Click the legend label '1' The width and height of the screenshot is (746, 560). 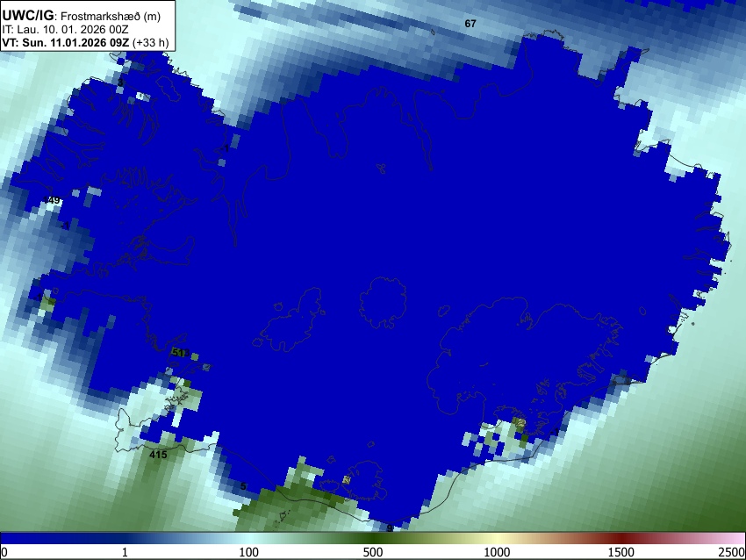(x=125, y=552)
